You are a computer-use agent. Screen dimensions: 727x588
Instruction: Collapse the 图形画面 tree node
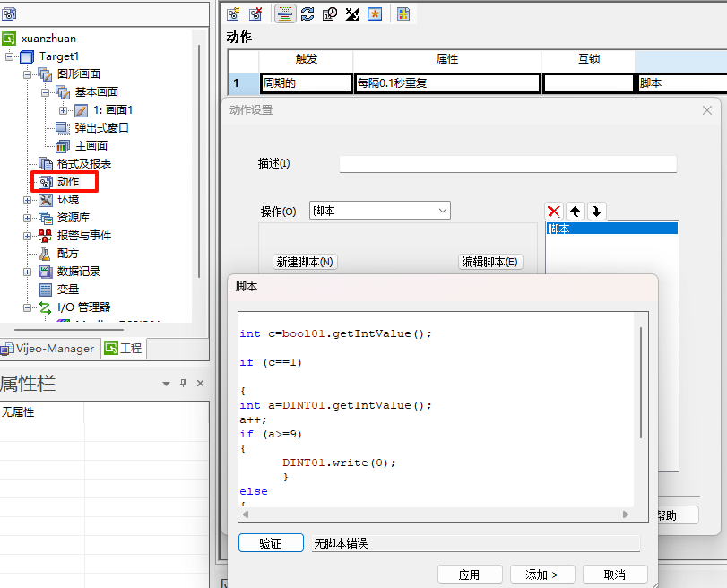pyautogui.click(x=28, y=74)
